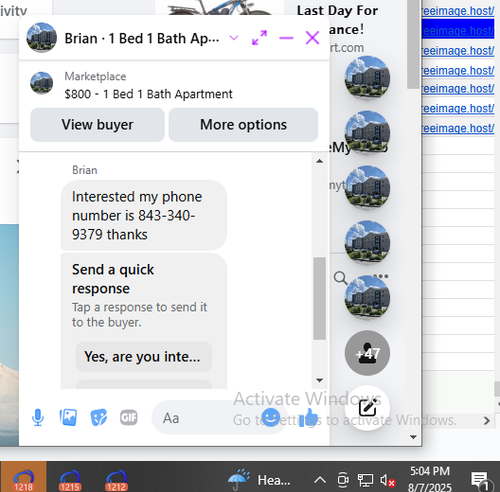This screenshot has width=500, height=492.
Task: Record a voice clip with the microphone icon
Action: (x=38, y=417)
